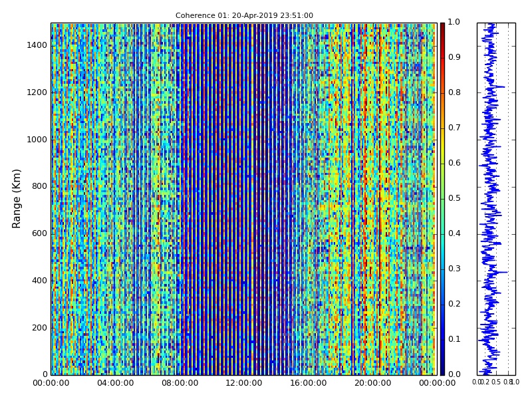The height and width of the screenshot is (399, 532).
Task: Click the colorbar 1.0 label
Action: click(454, 22)
